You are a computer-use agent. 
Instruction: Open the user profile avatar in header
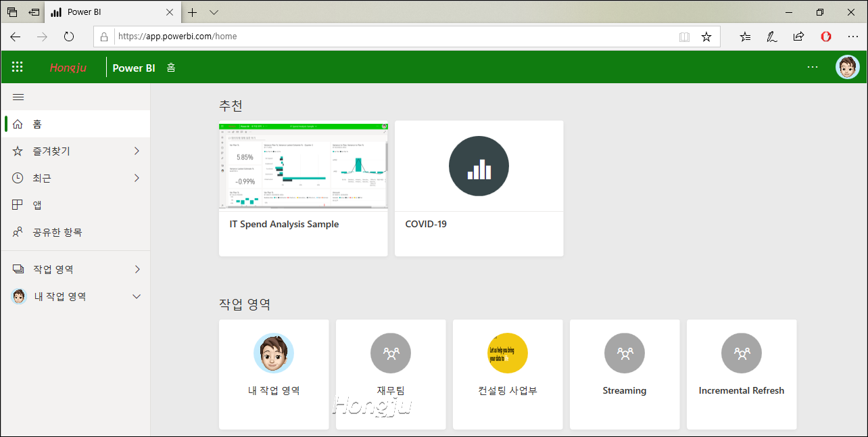coord(847,67)
